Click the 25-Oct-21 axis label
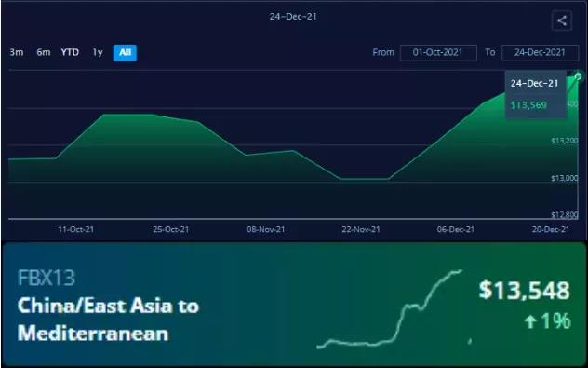 click(170, 229)
